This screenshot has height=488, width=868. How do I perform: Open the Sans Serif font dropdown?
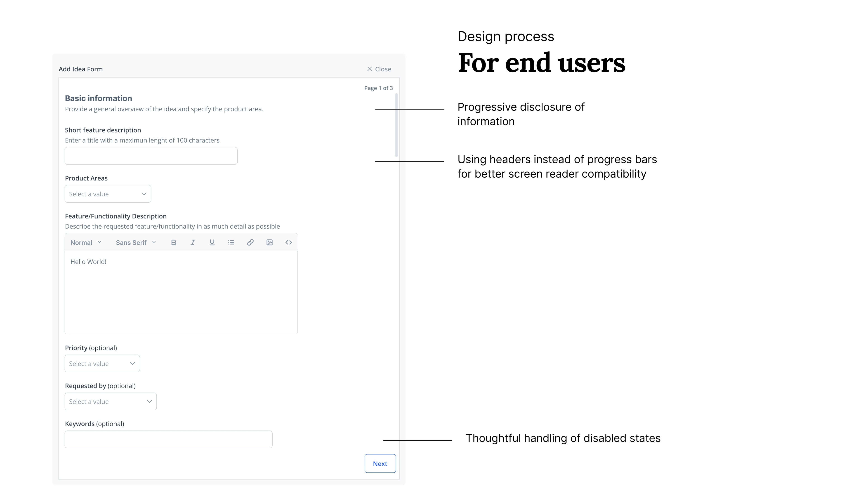pyautogui.click(x=135, y=242)
